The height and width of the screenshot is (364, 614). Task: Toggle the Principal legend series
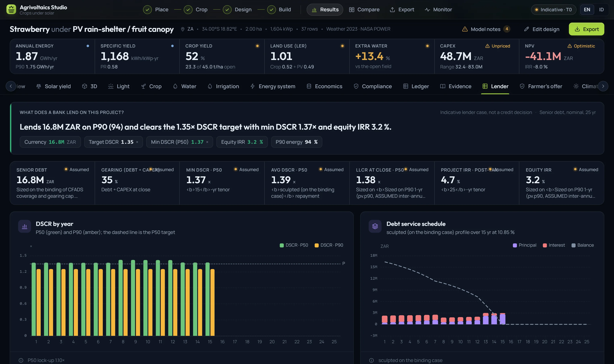coord(524,245)
